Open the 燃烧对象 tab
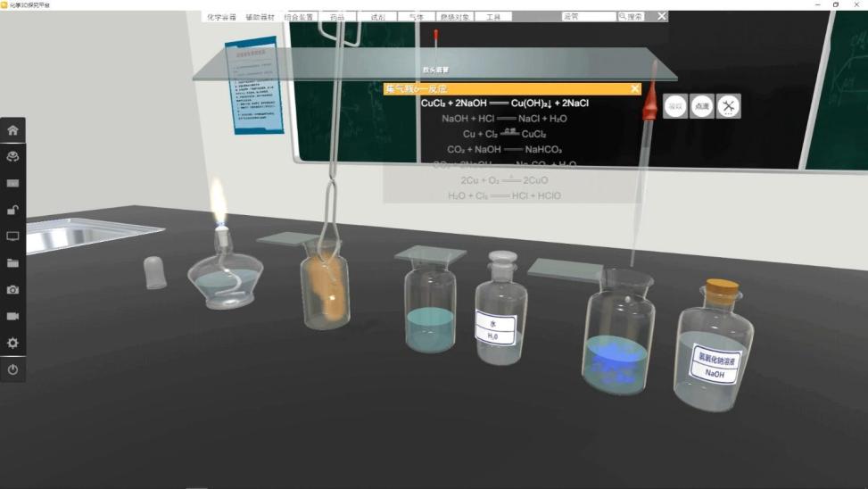 pyautogui.click(x=455, y=17)
